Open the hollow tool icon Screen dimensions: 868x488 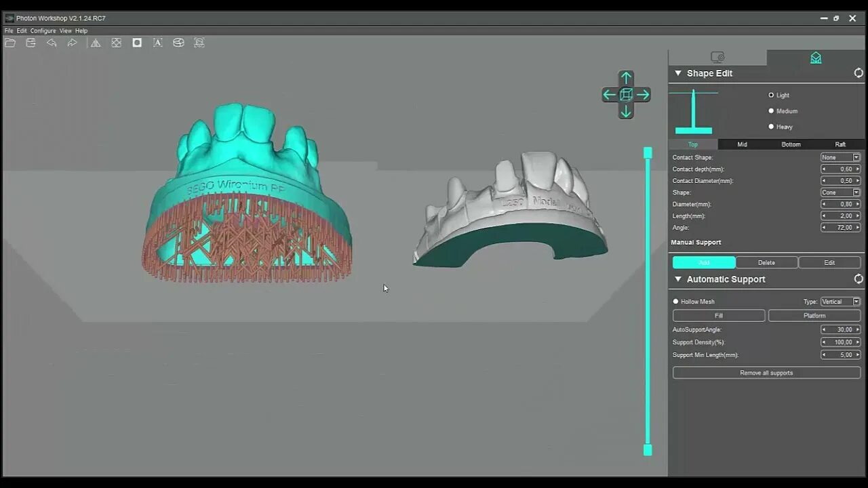point(137,43)
